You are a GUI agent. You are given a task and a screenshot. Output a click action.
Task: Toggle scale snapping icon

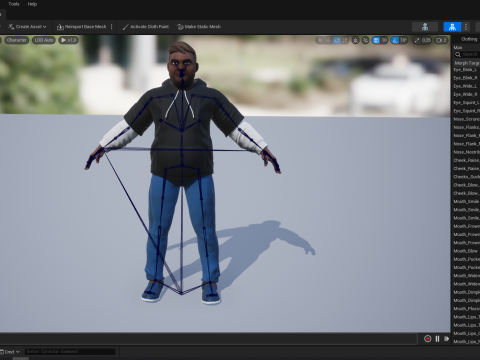click(x=417, y=40)
